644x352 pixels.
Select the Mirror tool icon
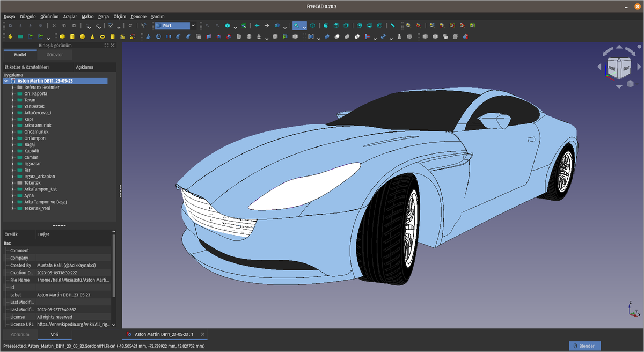[x=169, y=36]
